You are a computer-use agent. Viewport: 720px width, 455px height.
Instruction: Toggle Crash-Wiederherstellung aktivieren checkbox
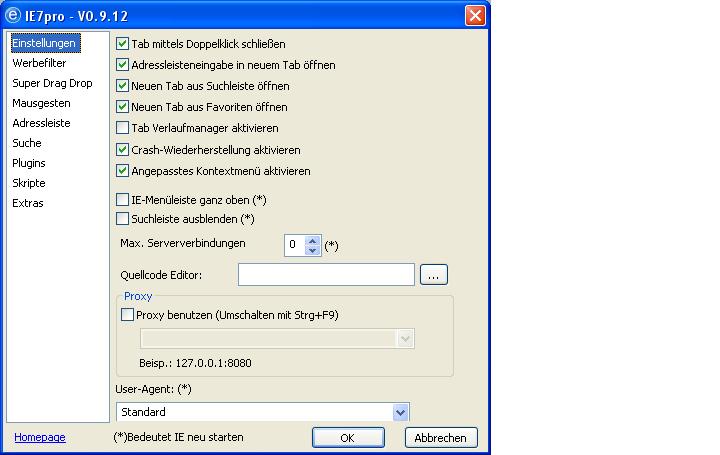[x=122, y=150]
